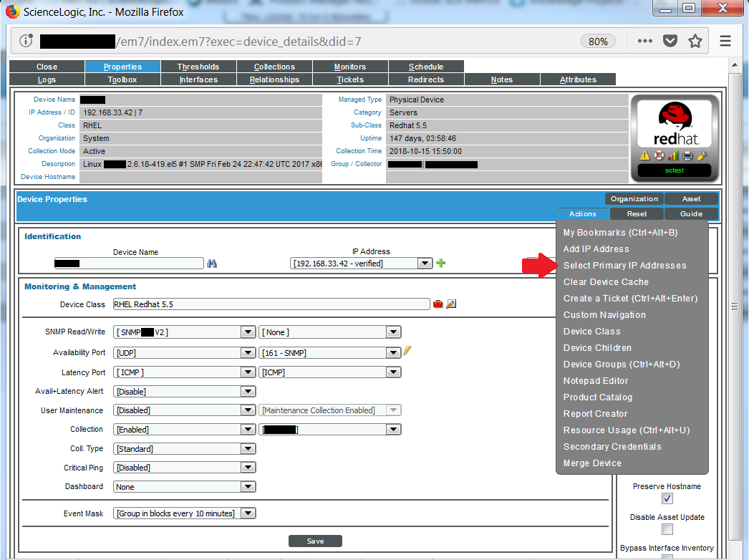The height and width of the screenshot is (560, 749).
Task: Open asset record with the wrench icon
Action: (x=702, y=155)
